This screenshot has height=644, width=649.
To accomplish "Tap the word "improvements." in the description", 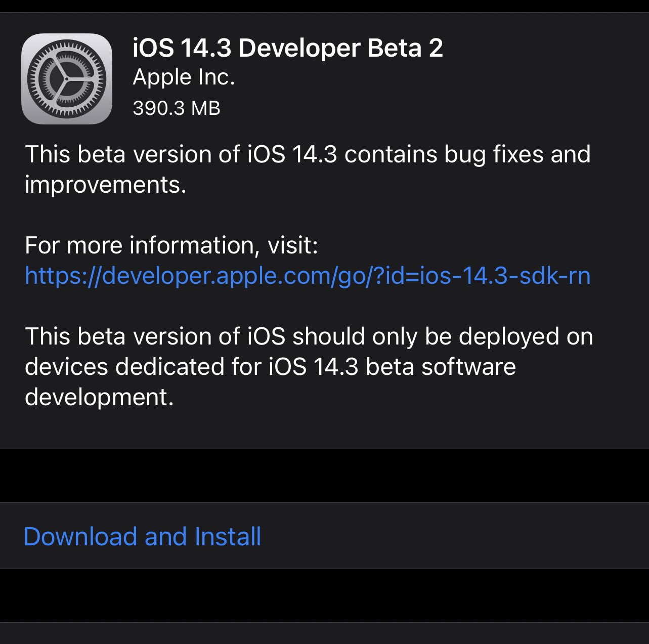I will pos(105,185).
